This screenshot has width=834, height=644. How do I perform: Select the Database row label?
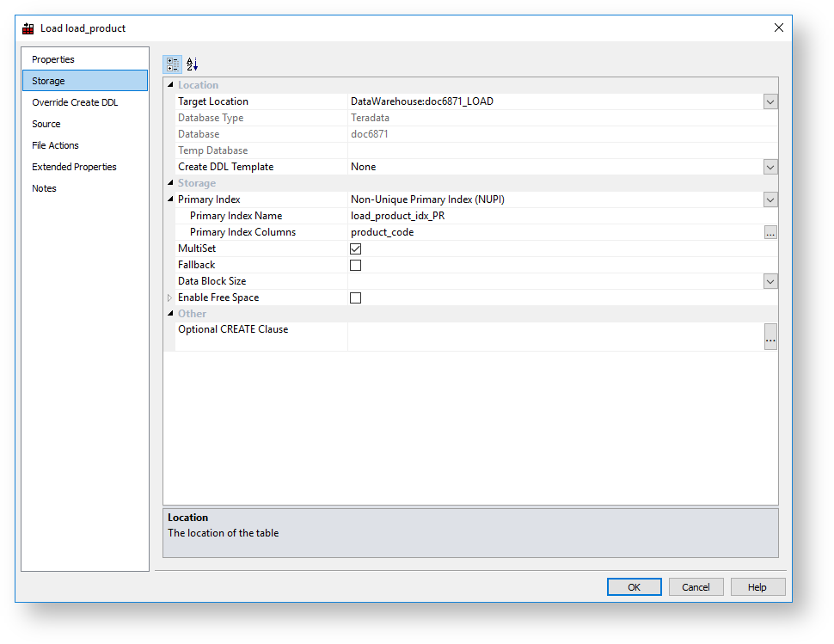pos(199,134)
